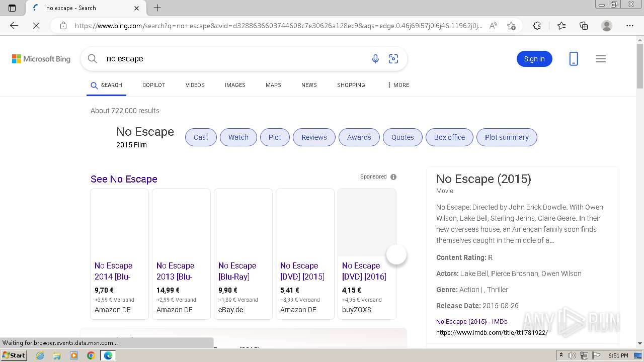Advance the shopping carousel to next items
This screenshot has height=362, width=644.
[396, 255]
